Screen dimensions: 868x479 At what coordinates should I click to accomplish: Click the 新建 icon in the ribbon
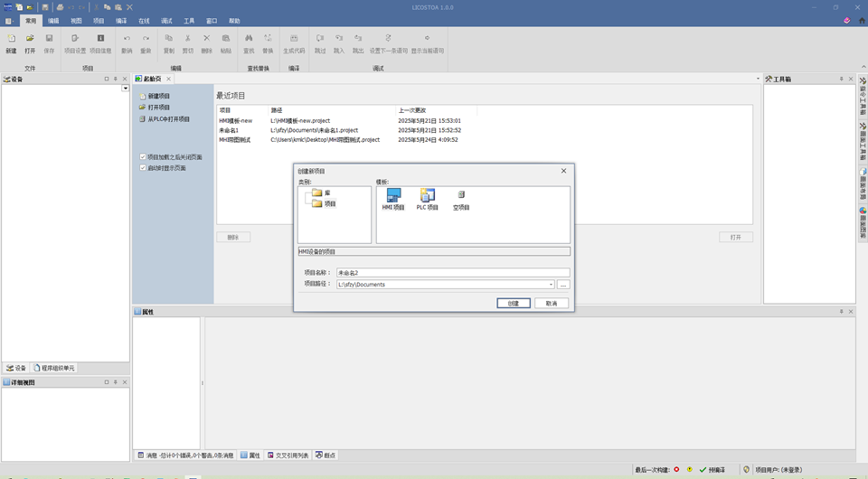[11, 38]
